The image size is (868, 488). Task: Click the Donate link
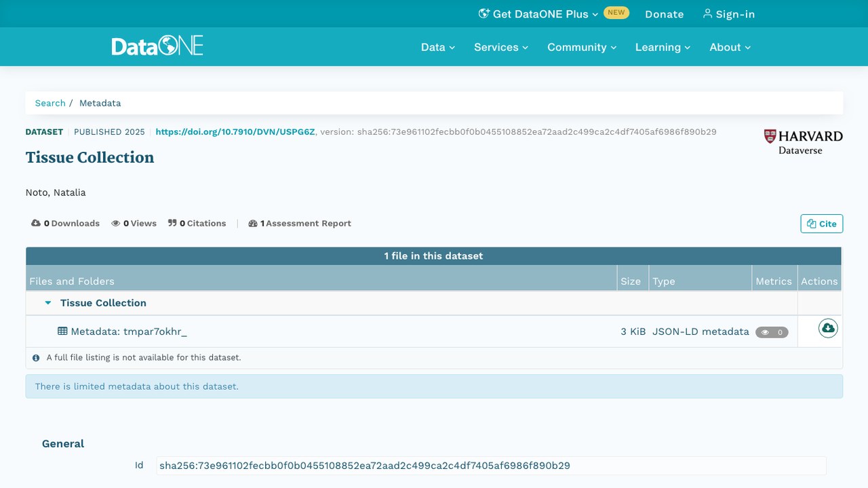[664, 14]
